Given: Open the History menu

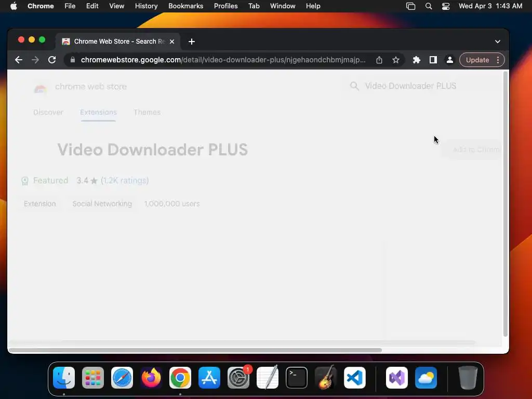Looking at the screenshot, I should click(146, 6).
